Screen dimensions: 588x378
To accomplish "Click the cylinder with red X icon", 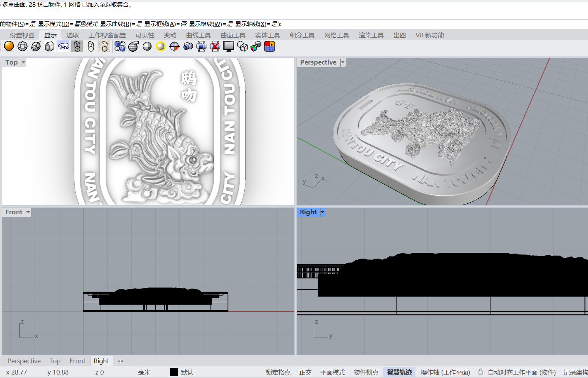I will 215,46.
